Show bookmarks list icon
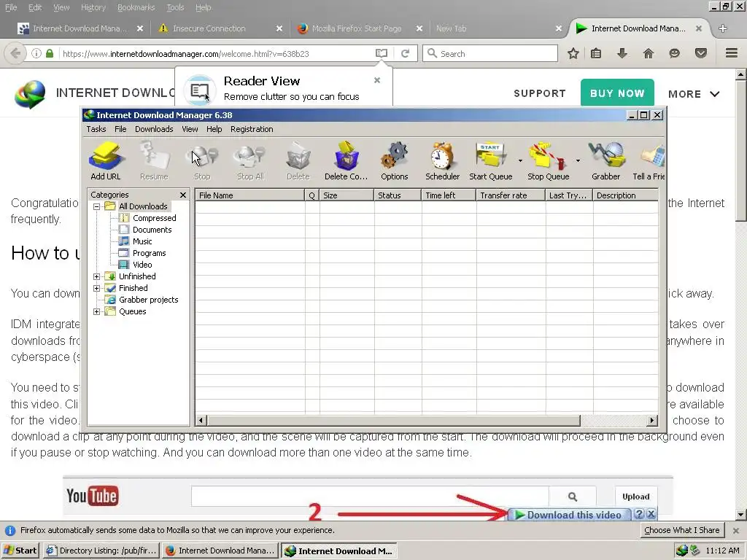Image resolution: width=747 pixels, height=560 pixels. (595, 53)
